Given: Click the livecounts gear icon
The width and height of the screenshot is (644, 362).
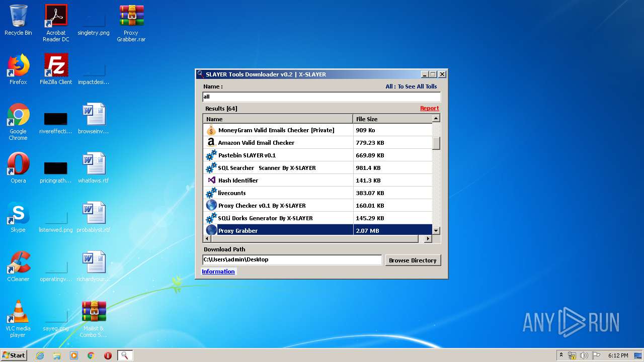Looking at the screenshot, I should [x=211, y=193].
